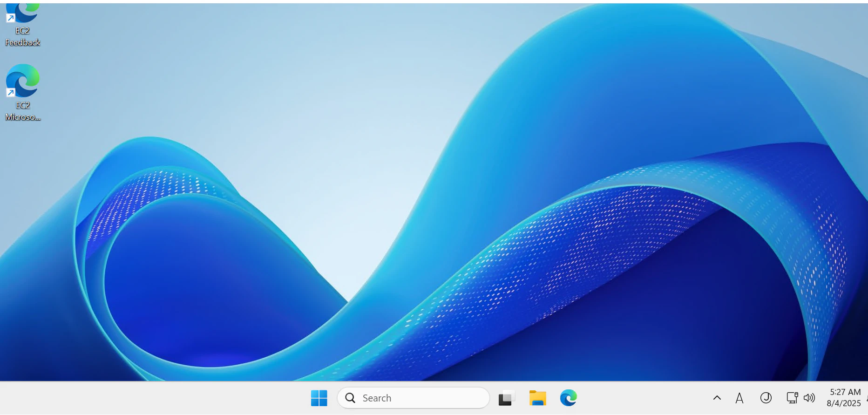Click the circular tray icon beside network
The image size is (868, 415).
pyautogui.click(x=766, y=398)
